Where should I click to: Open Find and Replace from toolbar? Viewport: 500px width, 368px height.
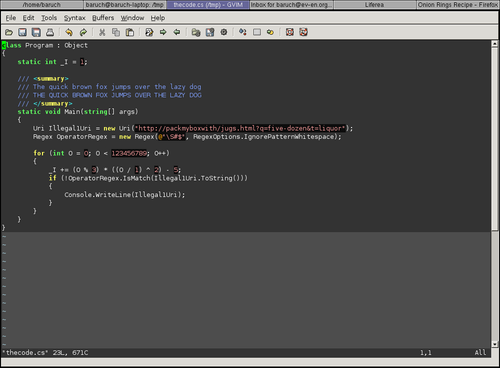[149, 32]
